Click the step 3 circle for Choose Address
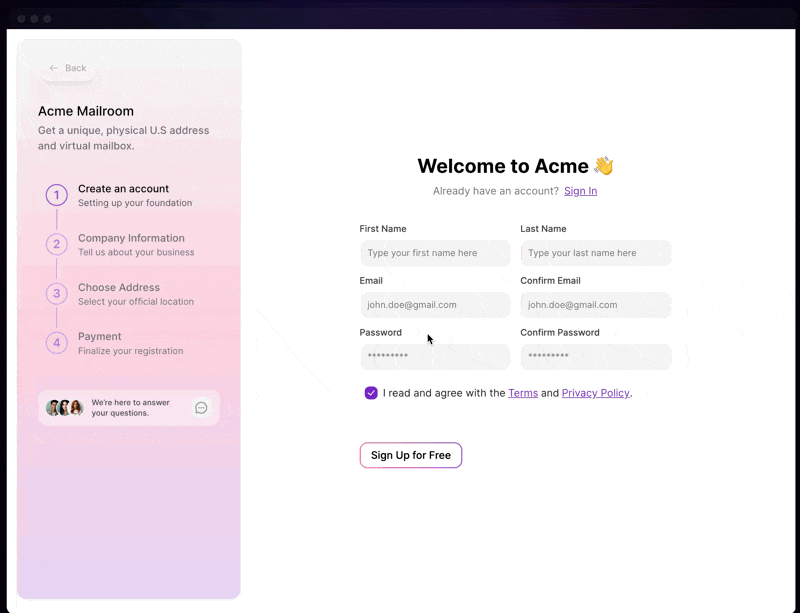This screenshot has width=800, height=613. tap(57, 293)
